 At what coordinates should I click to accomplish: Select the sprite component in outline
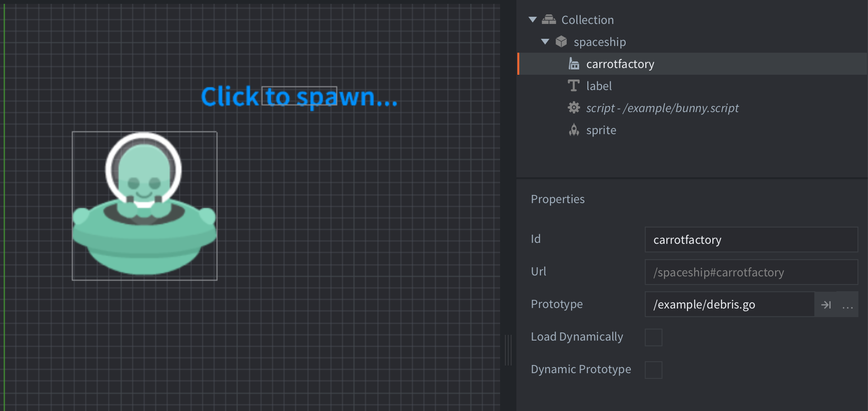coord(601,130)
